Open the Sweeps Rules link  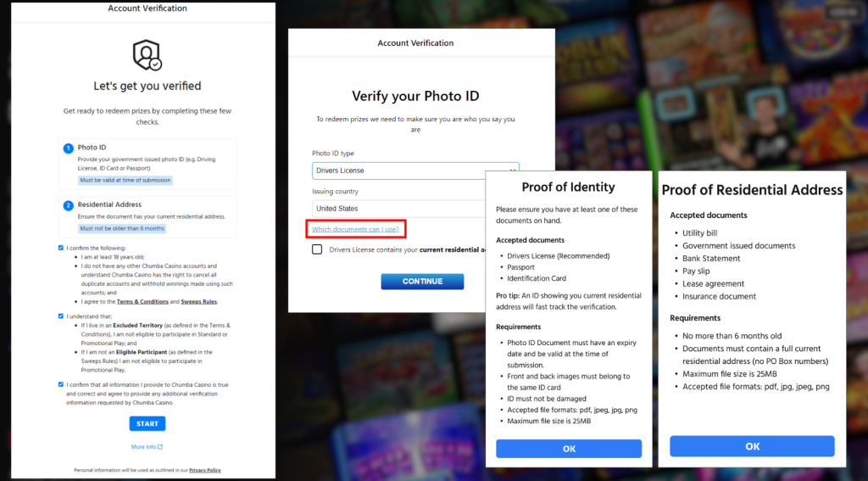tap(199, 301)
